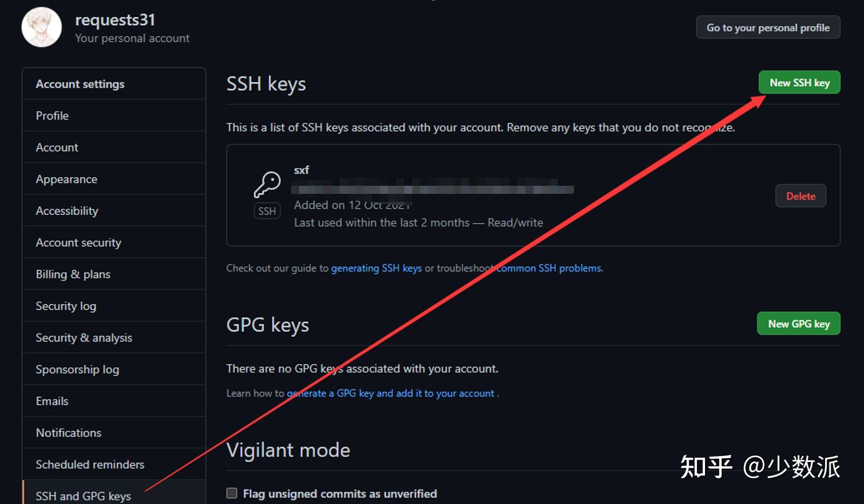Click the SSH badge under the key icon
Viewport: 864px width, 504px height.
click(x=267, y=211)
